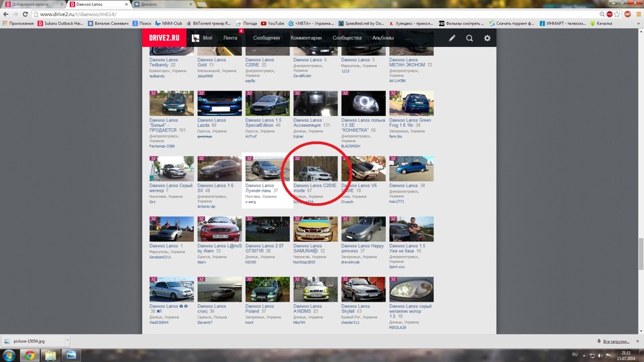The image size is (644, 362).
Task: Bookmark this page with the star icon
Action: coord(617,14)
